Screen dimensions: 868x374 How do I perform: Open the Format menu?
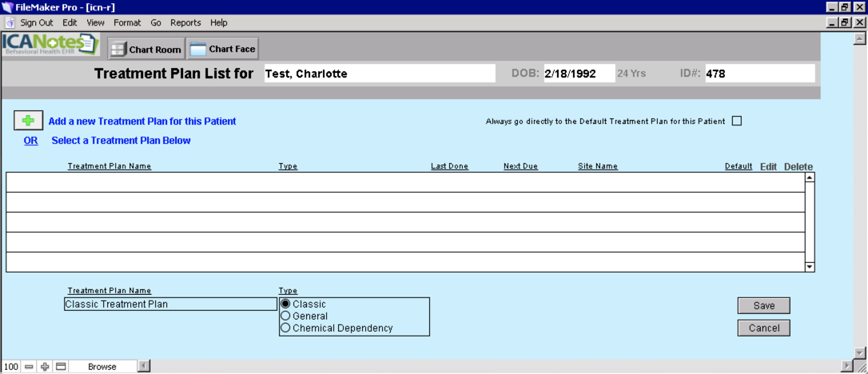(128, 22)
